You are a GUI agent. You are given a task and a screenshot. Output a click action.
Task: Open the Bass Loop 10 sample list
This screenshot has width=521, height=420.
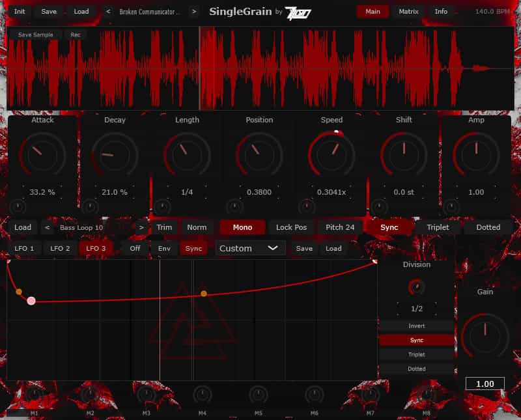[94, 228]
